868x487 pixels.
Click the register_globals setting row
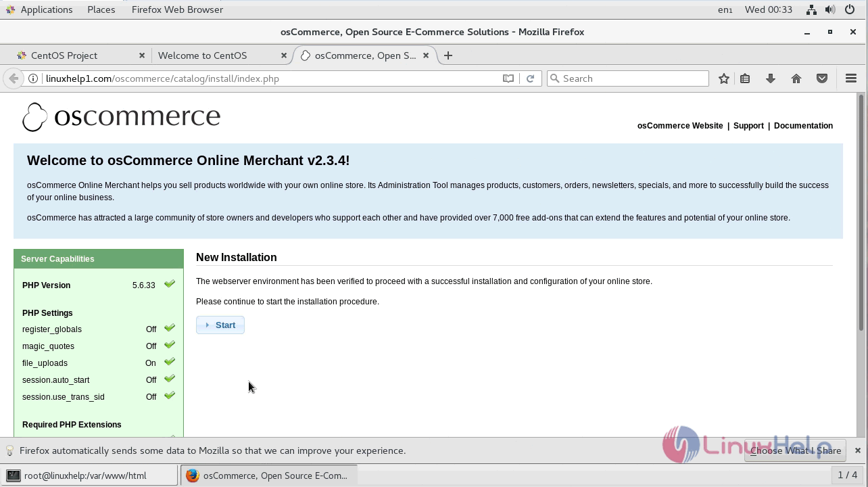tap(99, 329)
